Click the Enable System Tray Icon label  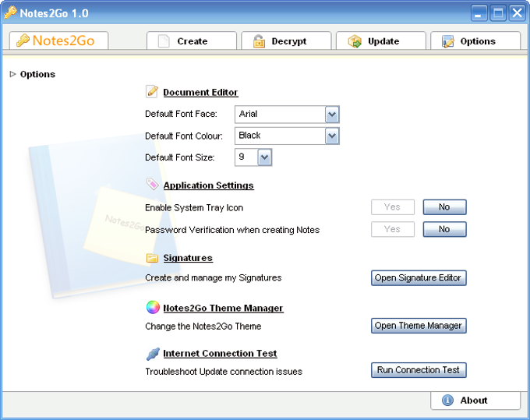coord(194,208)
